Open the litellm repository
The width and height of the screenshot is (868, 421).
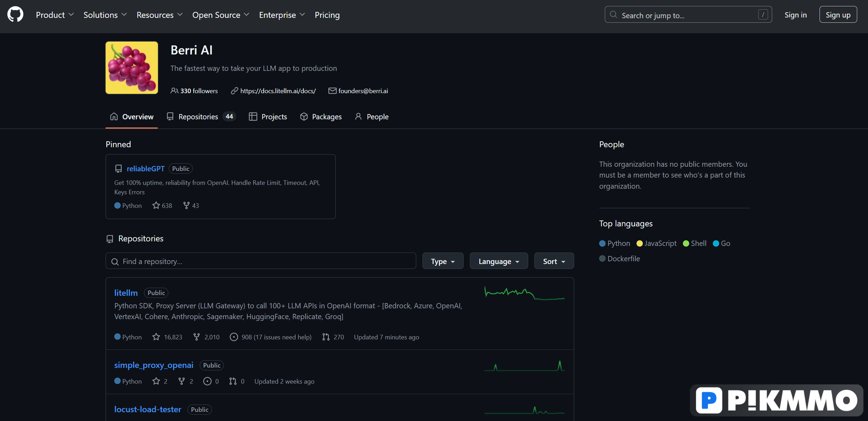pos(126,293)
